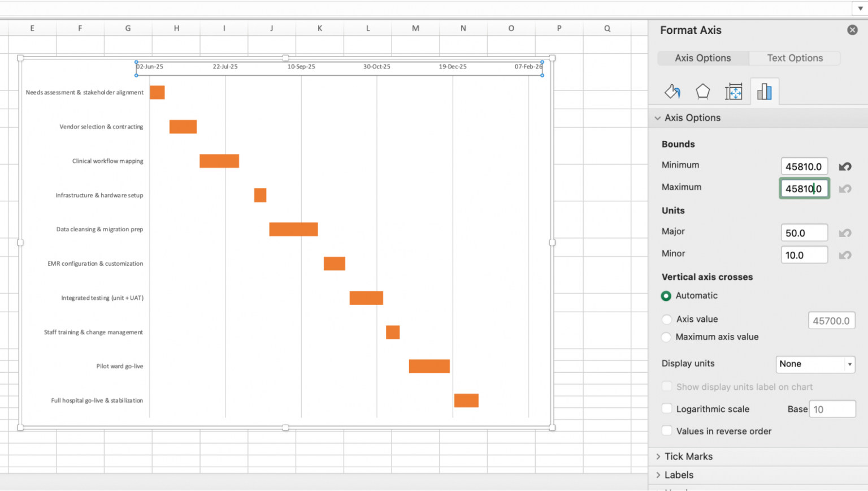This screenshot has height=491, width=868.
Task: Click the logarithm Base input field
Action: (832, 408)
